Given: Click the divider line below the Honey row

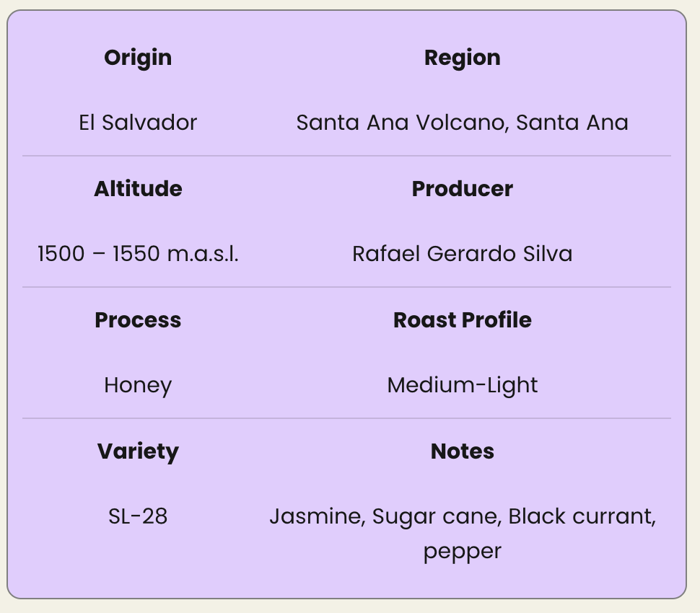Looking at the screenshot, I should (346, 418).
